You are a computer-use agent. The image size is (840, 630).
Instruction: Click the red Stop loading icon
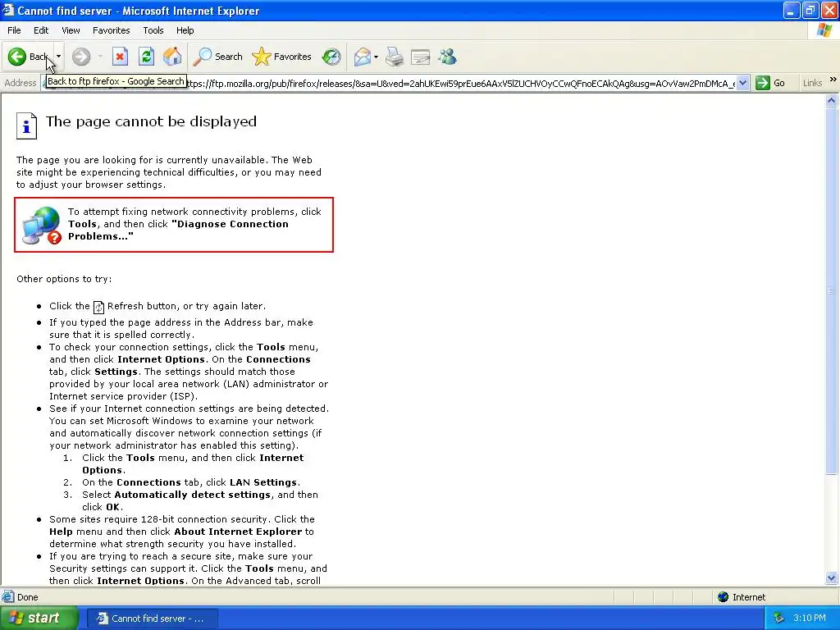click(x=120, y=57)
